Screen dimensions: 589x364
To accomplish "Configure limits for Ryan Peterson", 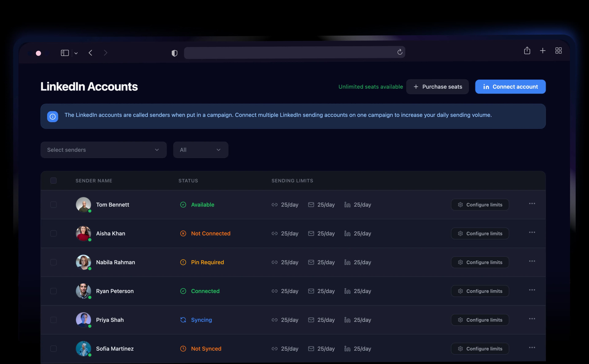I will [480, 291].
